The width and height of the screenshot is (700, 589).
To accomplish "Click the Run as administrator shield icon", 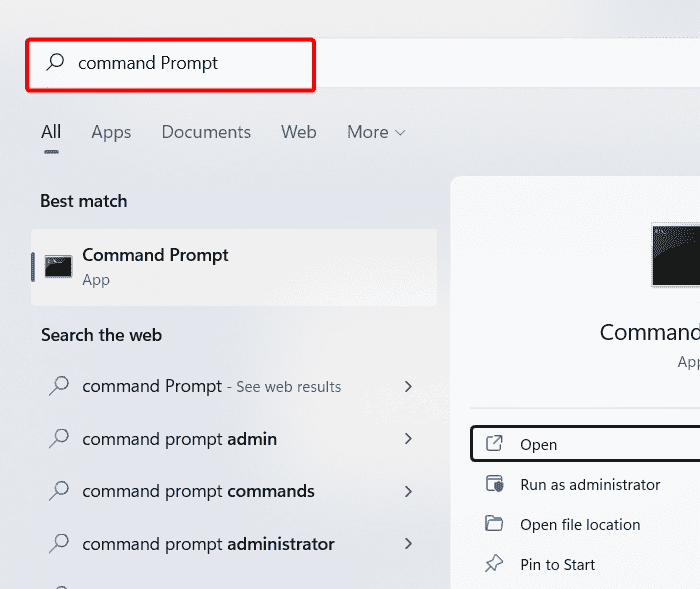I will pos(493,484).
